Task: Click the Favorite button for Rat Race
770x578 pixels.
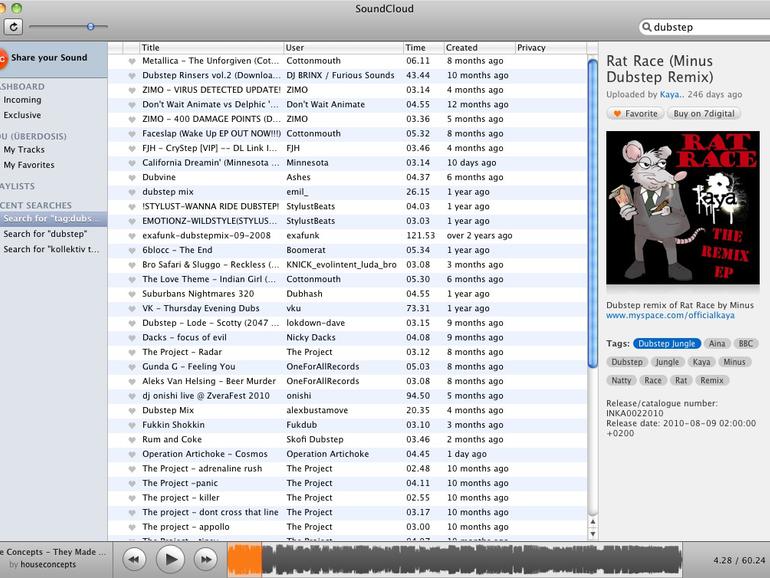Action: [635, 113]
